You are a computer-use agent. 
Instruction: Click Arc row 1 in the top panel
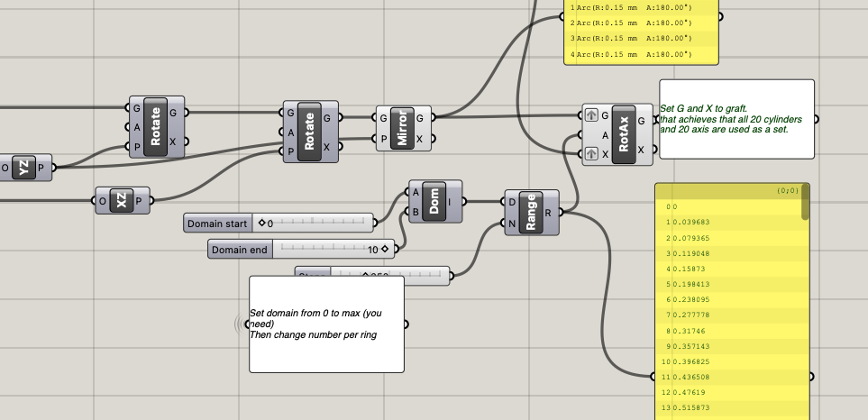pyautogui.click(x=642, y=8)
